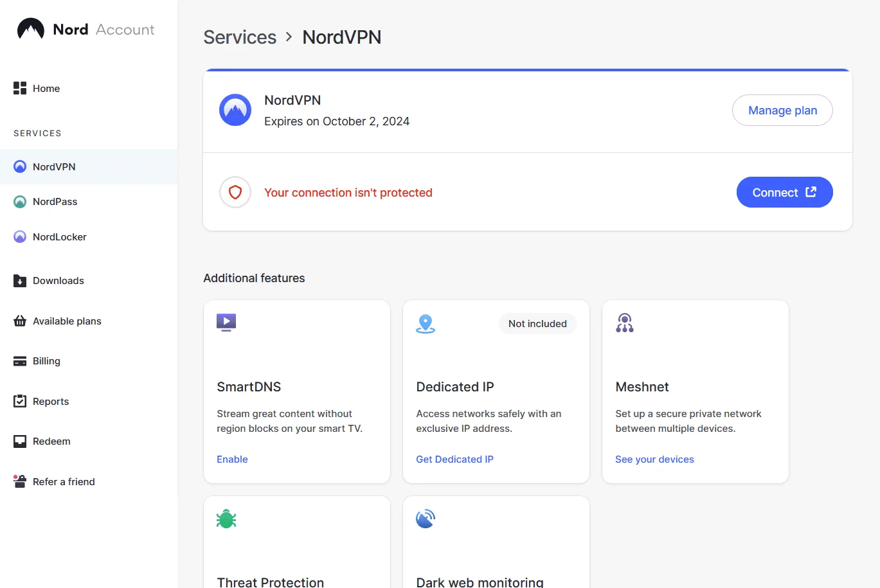The image size is (880, 588).
Task: Click the breadcrumb chevron arrow
Action: (289, 37)
